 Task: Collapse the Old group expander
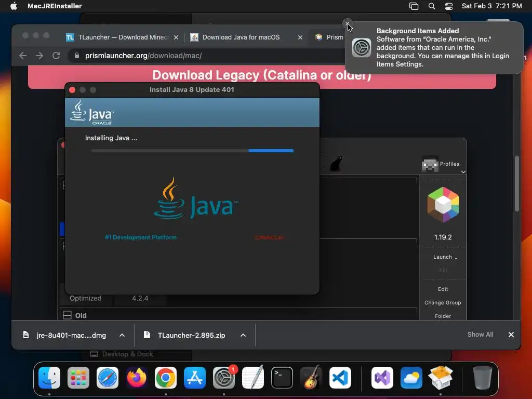(x=67, y=315)
